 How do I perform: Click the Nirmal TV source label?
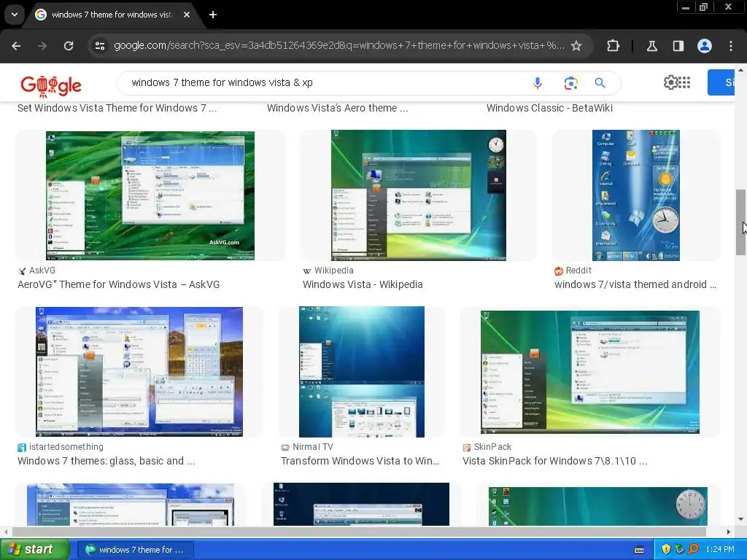click(312, 447)
